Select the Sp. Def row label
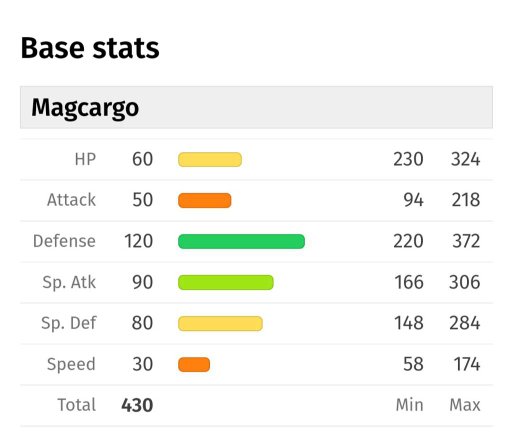 point(69,324)
